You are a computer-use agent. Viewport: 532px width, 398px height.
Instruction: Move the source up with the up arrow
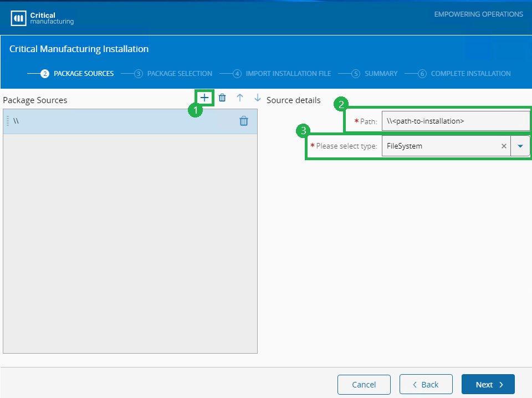click(240, 98)
